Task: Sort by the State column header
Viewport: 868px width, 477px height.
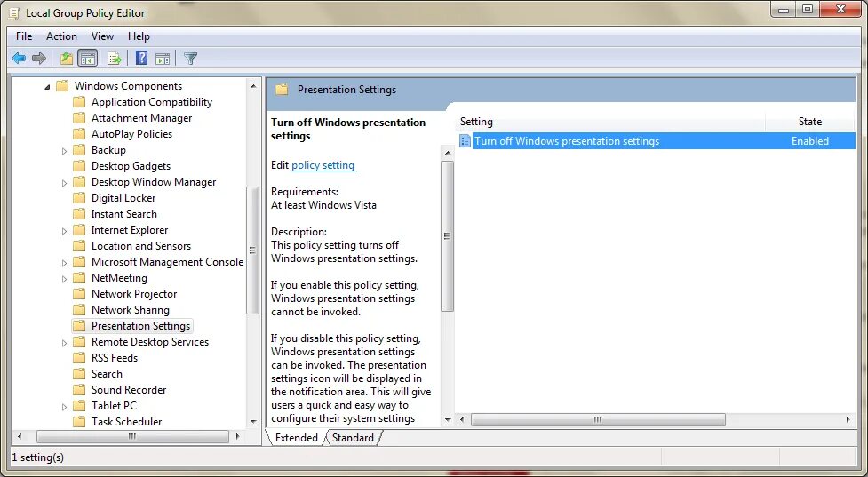Action: tap(810, 122)
